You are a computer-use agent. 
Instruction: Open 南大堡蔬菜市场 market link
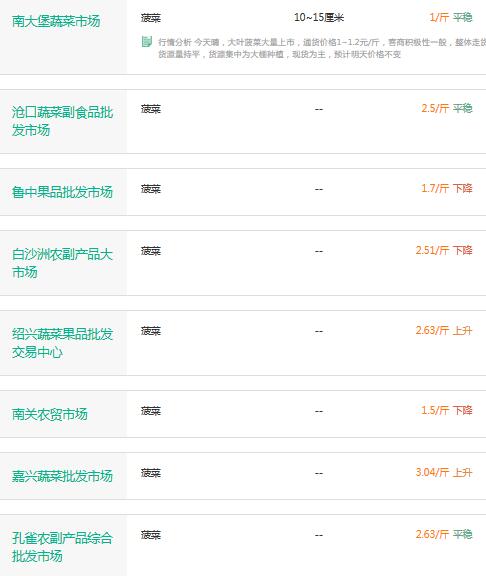point(56,21)
